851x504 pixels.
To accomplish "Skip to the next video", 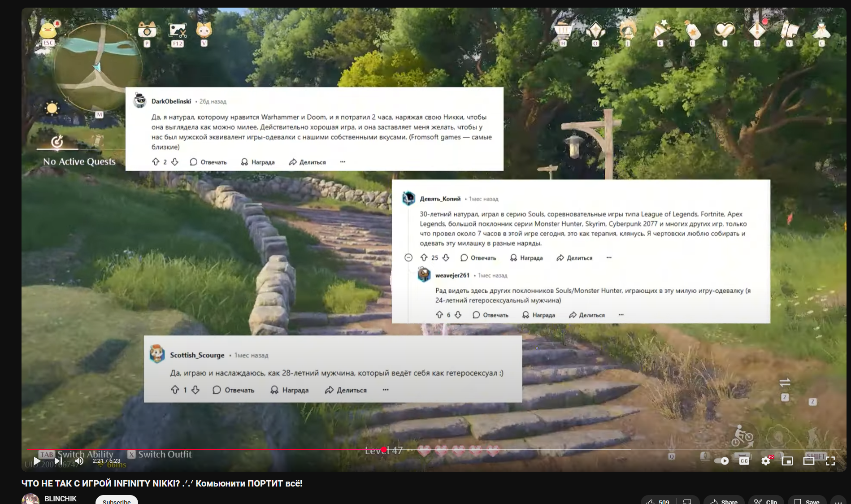I will [x=58, y=461].
